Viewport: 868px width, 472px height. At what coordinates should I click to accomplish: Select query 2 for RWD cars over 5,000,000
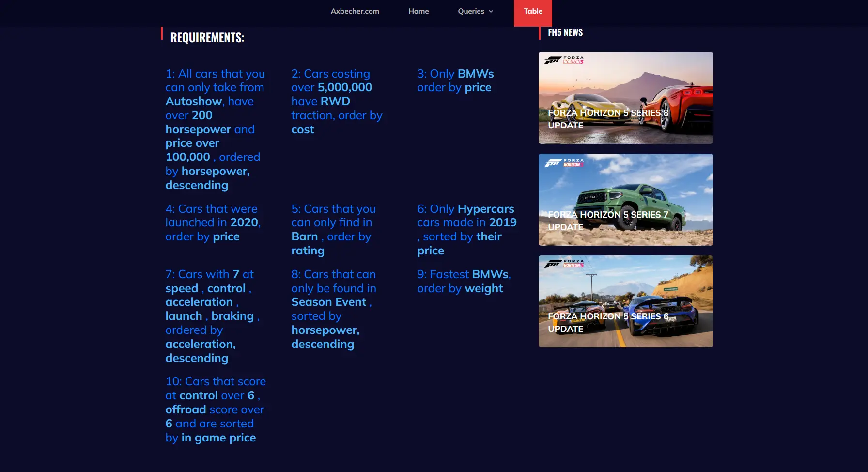tap(337, 101)
